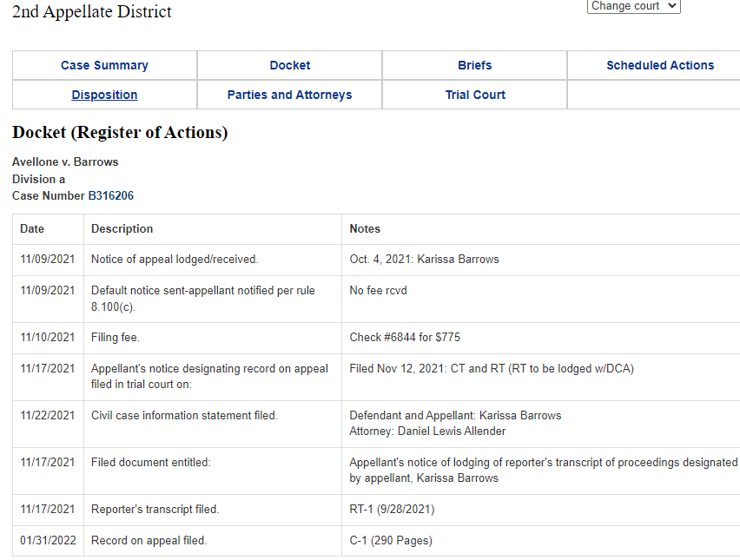Select 'C-1 (290 Pages)' note

pos(391,541)
